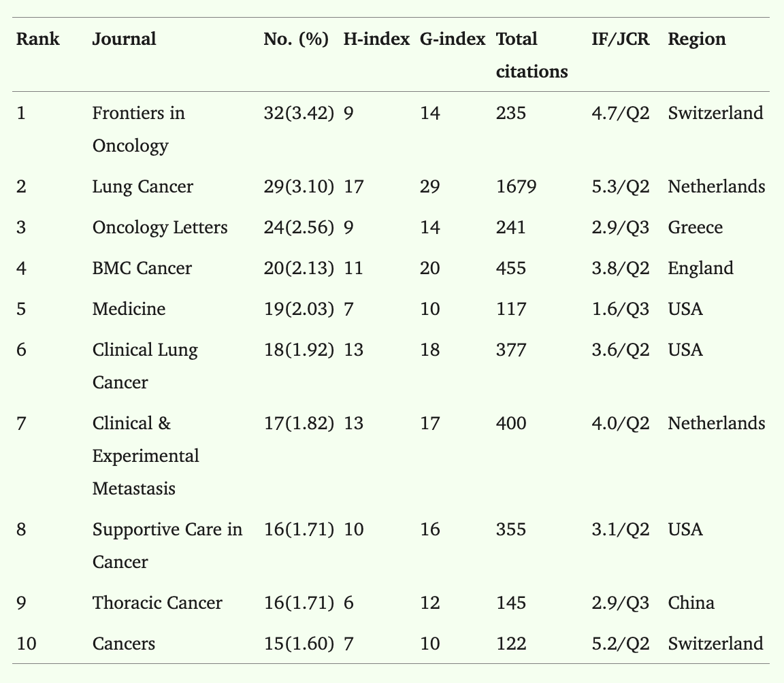Viewport: 784px width, 683px height.
Task: Click the Region column header
Action: pos(696,39)
